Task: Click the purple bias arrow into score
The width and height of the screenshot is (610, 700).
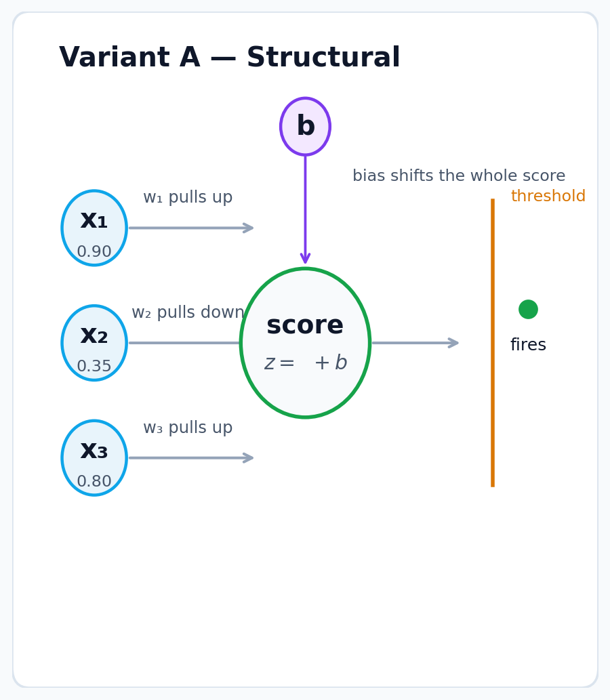Action: (x=305, y=210)
